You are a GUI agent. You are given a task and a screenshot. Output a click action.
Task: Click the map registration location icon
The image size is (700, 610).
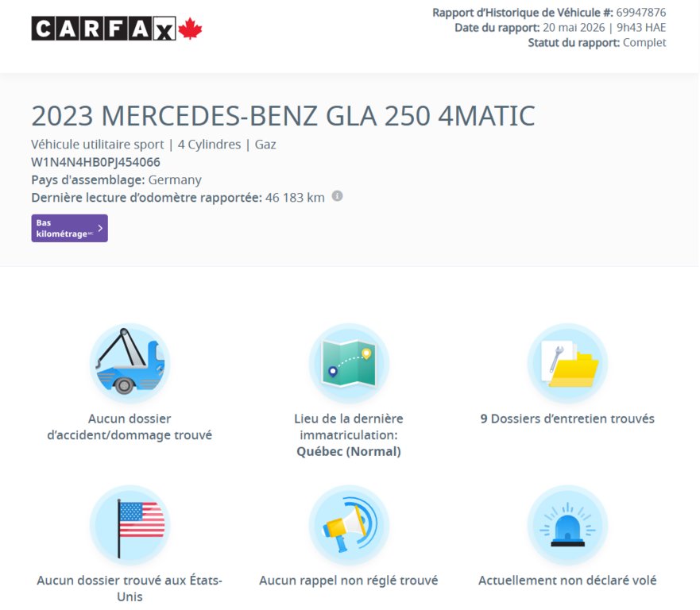point(349,364)
